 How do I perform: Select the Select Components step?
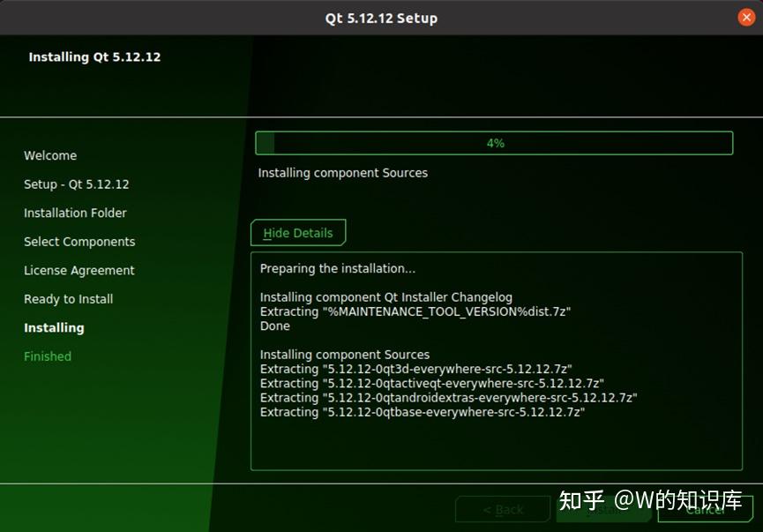(79, 241)
